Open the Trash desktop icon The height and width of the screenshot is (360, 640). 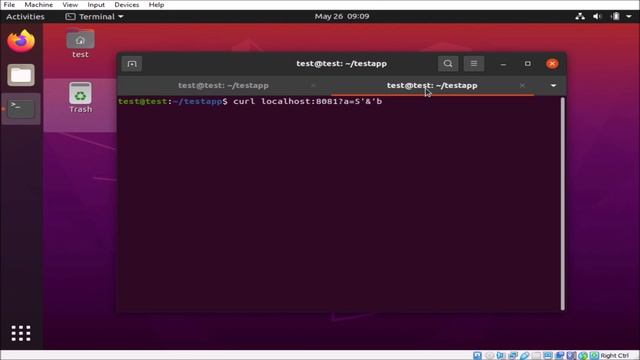coord(80,98)
